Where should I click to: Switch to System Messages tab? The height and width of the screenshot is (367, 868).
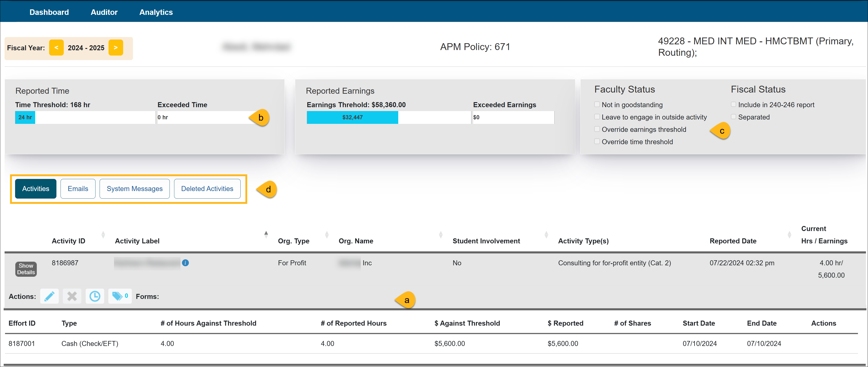coord(134,189)
